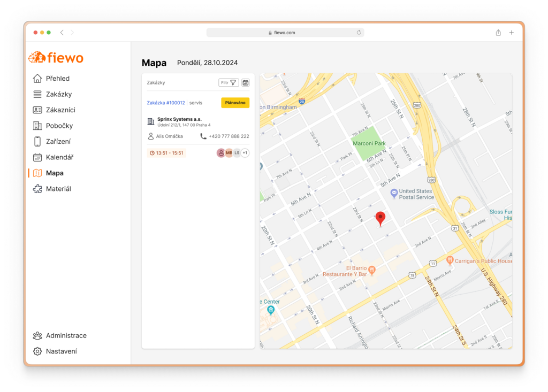
Task: Open the Filtr button in Zakázky panel
Action: (x=229, y=82)
